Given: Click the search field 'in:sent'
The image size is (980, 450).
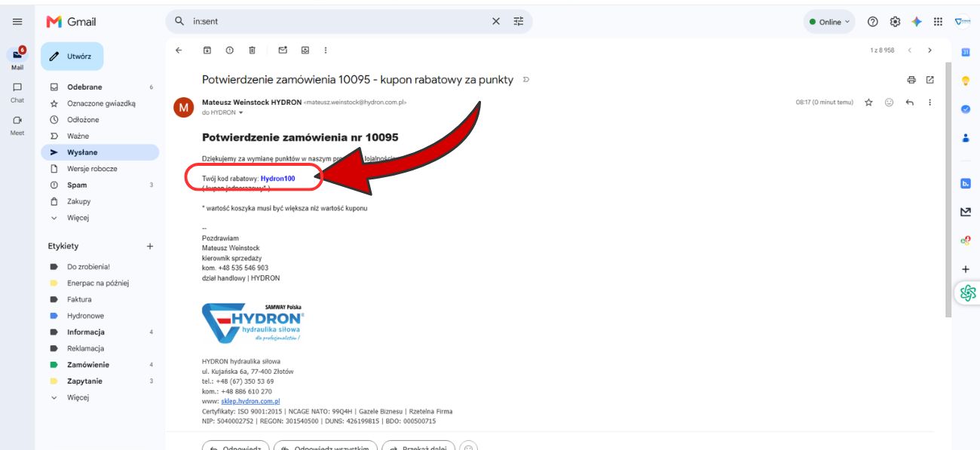Looking at the screenshot, I should pos(339,22).
